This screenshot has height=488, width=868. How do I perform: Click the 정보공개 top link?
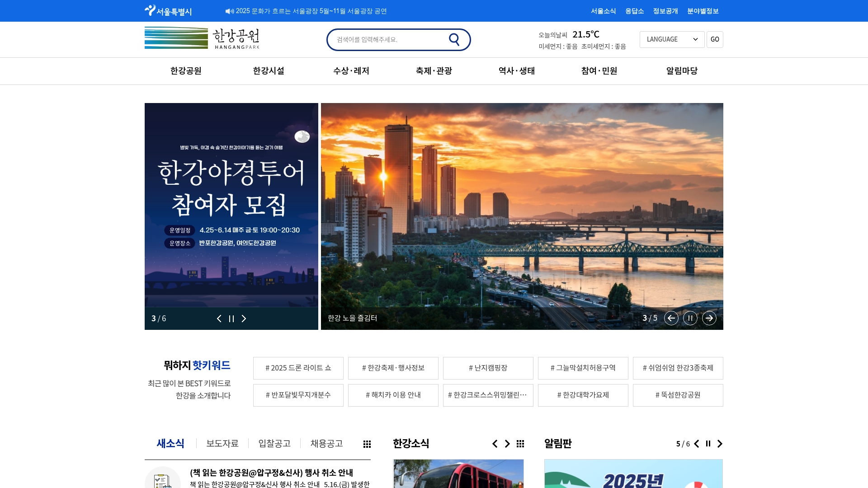click(x=665, y=11)
